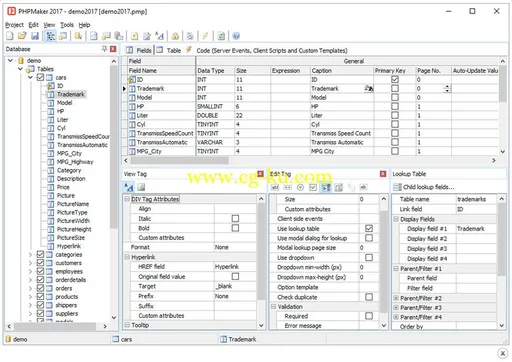
Task: Click the blue Help toolbar icon
Action: coord(236,36)
